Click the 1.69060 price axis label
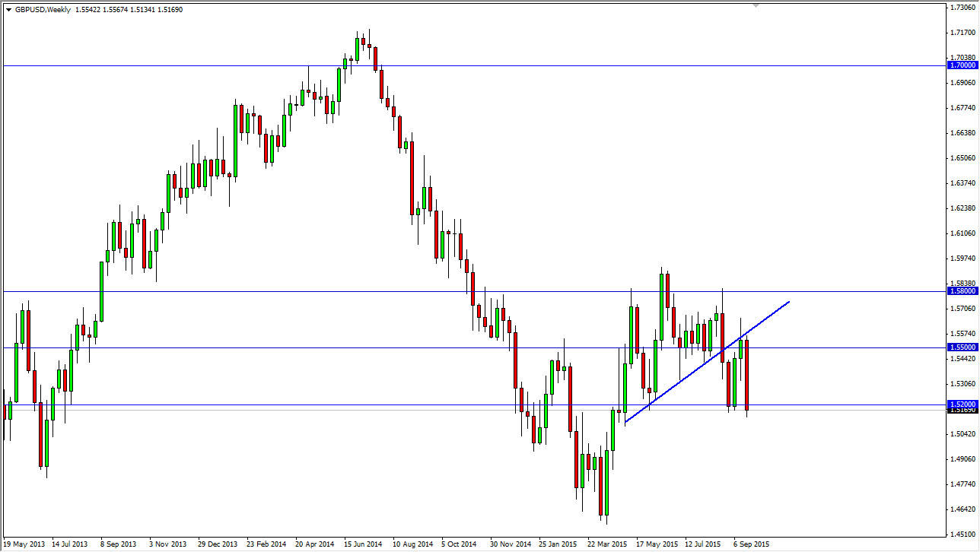980x552 pixels. pos(963,82)
